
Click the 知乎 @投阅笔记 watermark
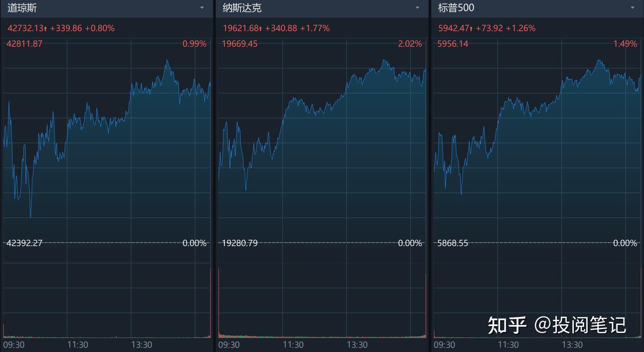pyautogui.click(x=557, y=325)
